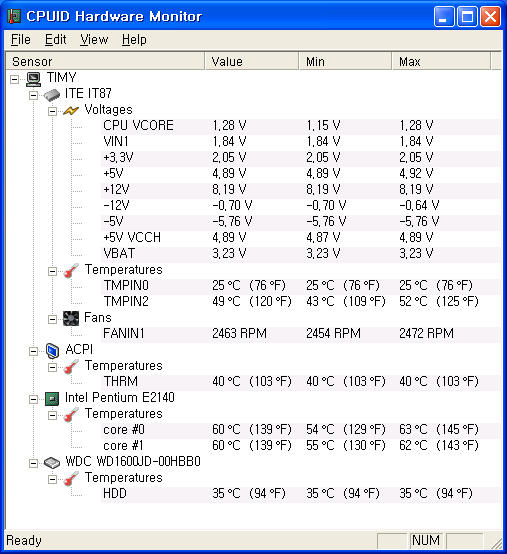Image resolution: width=507 pixels, height=554 pixels.
Task: Select the CPU VCORE row
Action: 301,126
